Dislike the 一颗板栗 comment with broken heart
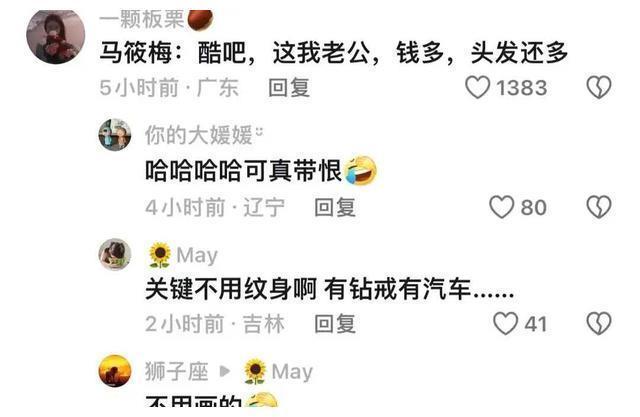The width and height of the screenshot is (640, 417). tap(599, 87)
